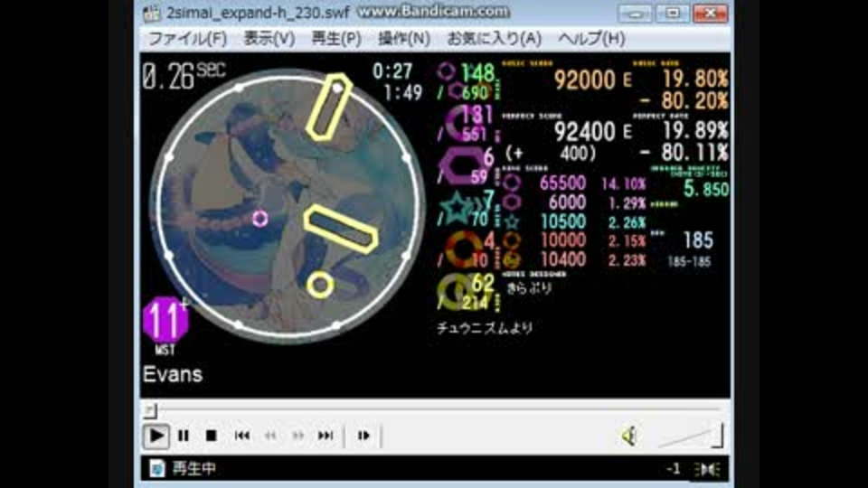
Task: Click the status bar icon next to -1
Action: (707, 469)
